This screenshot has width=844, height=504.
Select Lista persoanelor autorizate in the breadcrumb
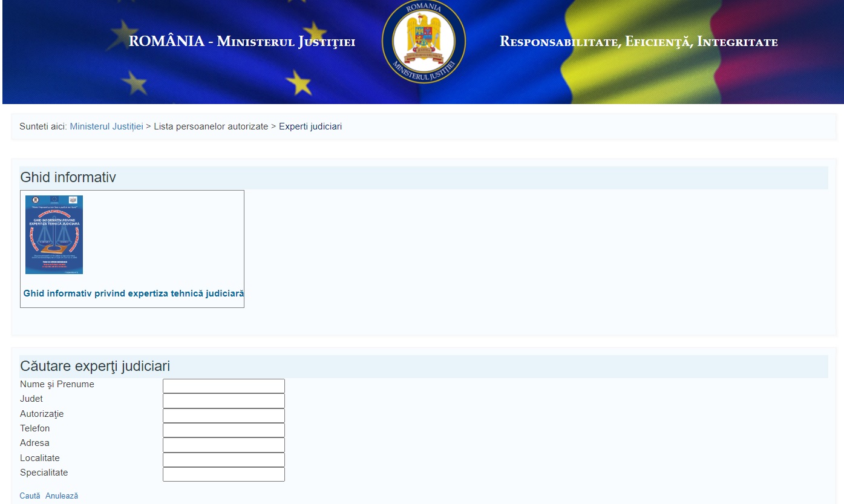[x=211, y=126]
